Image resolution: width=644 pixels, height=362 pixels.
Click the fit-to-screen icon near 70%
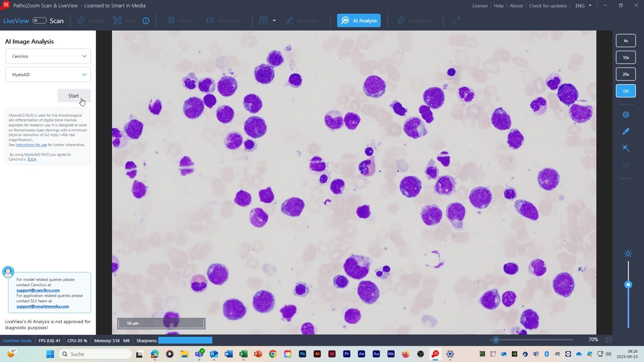[x=608, y=340]
